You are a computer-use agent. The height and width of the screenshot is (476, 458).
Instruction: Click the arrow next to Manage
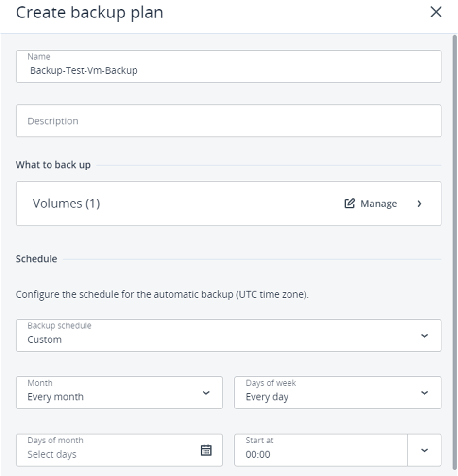pyautogui.click(x=420, y=204)
